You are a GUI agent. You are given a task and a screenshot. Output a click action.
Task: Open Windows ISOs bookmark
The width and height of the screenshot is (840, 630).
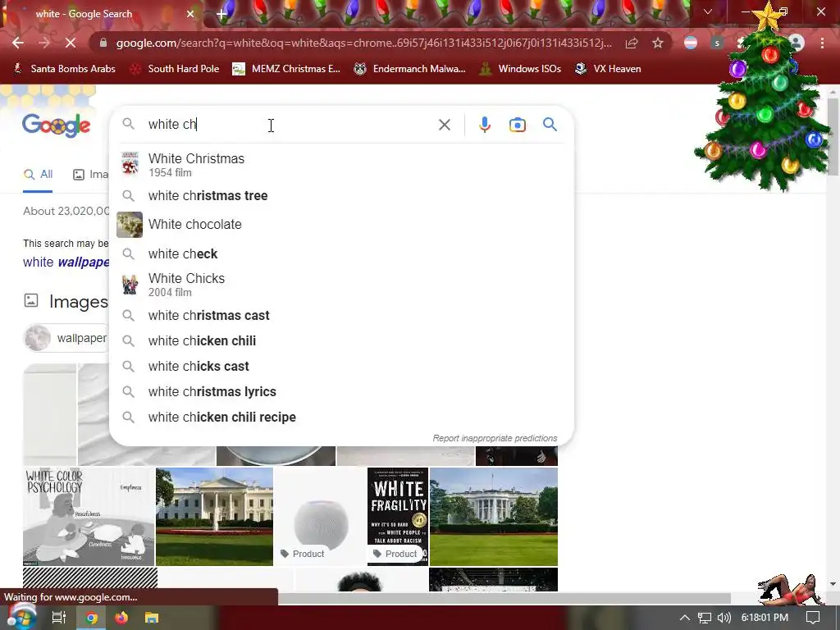pos(520,69)
